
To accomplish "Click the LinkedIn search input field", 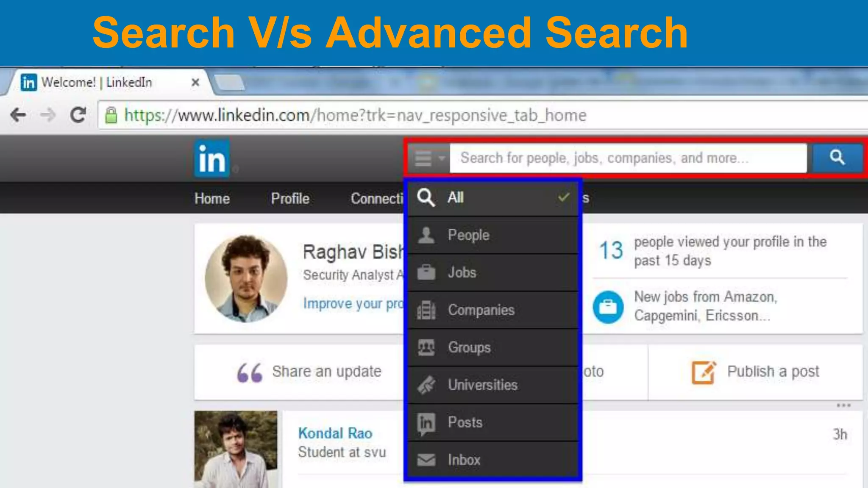I will tap(628, 158).
